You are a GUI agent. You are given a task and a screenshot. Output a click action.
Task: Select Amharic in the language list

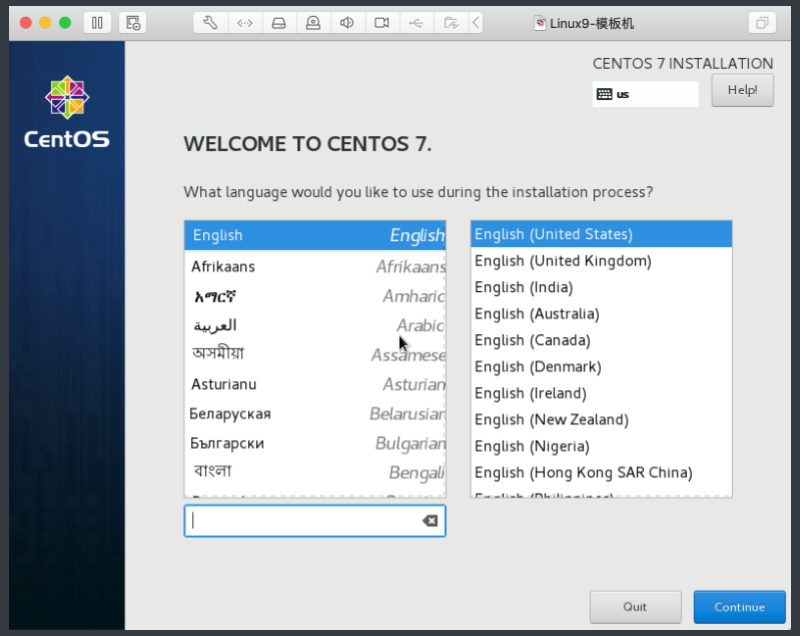(315, 296)
